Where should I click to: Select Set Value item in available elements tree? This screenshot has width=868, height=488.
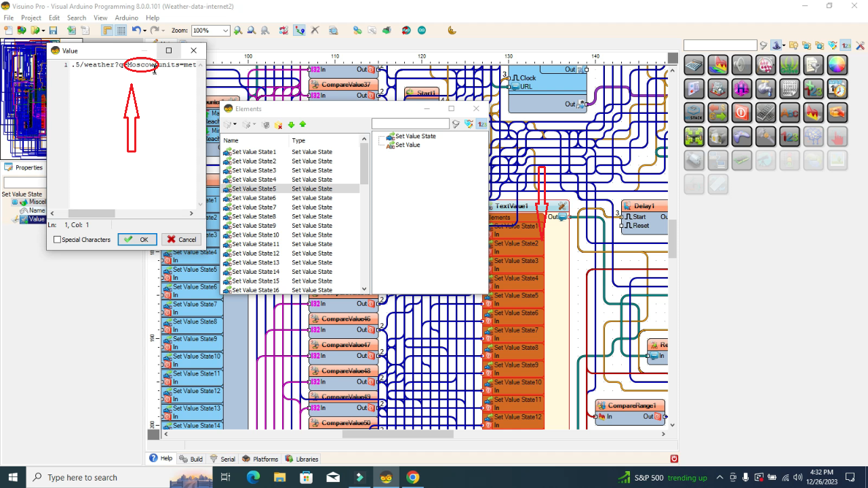(x=403, y=145)
